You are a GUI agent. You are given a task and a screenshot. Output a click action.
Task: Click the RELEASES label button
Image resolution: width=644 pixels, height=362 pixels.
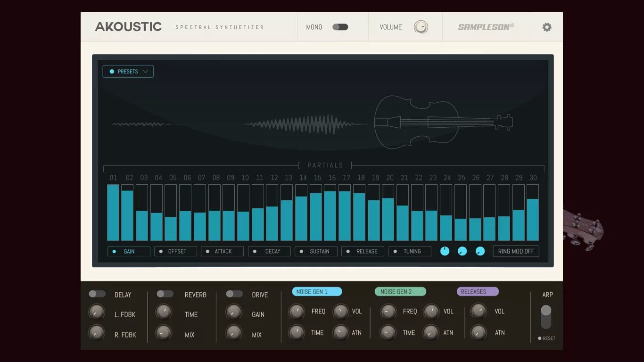(x=478, y=292)
